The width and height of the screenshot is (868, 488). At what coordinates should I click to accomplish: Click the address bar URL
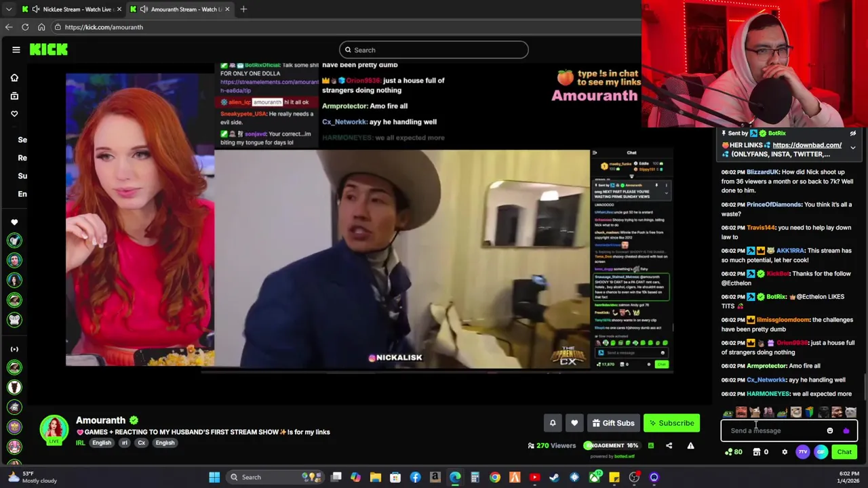tap(104, 27)
